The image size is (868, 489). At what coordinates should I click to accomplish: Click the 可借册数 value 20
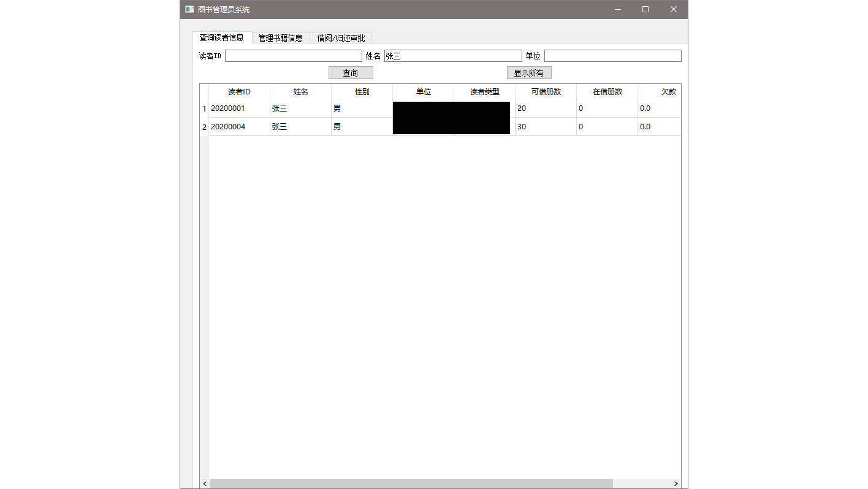[546, 108]
